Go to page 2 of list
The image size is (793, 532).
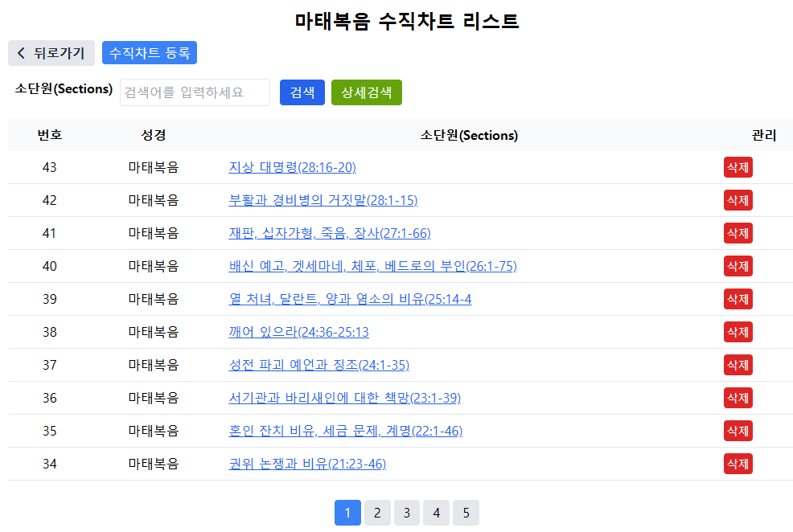pos(377,512)
